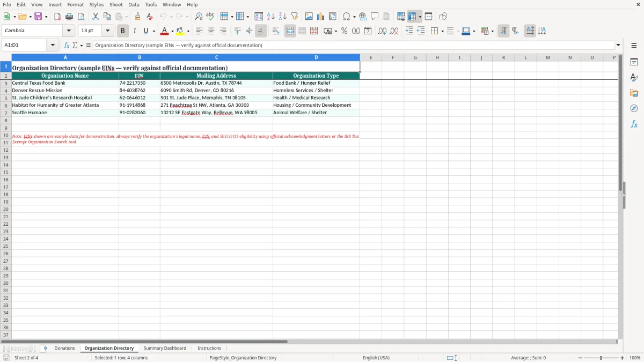Click the Insert Comment icon
This screenshot has height=362, width=644.
375,17
